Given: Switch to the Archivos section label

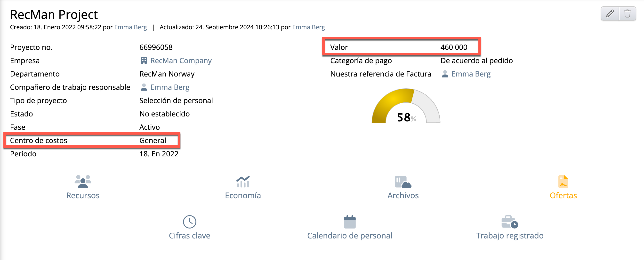Looking at the screenshot, I should pos(403,195).
